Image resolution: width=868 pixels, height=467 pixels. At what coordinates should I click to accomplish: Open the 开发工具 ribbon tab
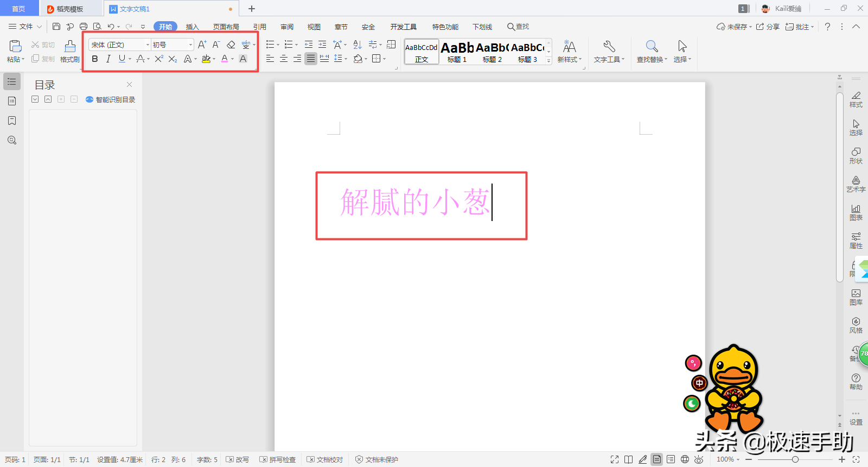404,27
